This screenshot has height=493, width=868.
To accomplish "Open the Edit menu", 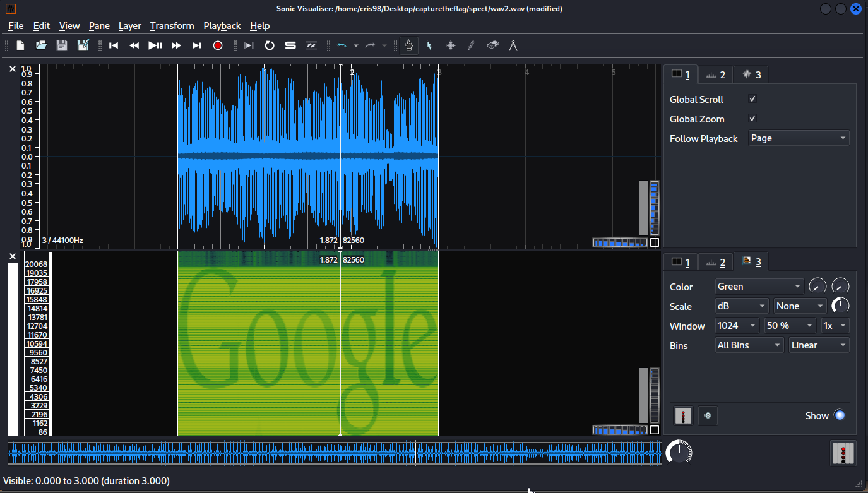I will click(x=42, y=26).
